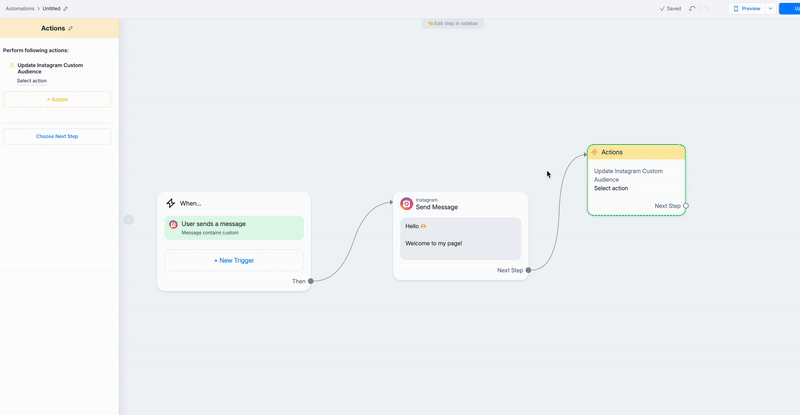
Task: Click the custom audience icon in sidebar
Action: click(12, 66)
